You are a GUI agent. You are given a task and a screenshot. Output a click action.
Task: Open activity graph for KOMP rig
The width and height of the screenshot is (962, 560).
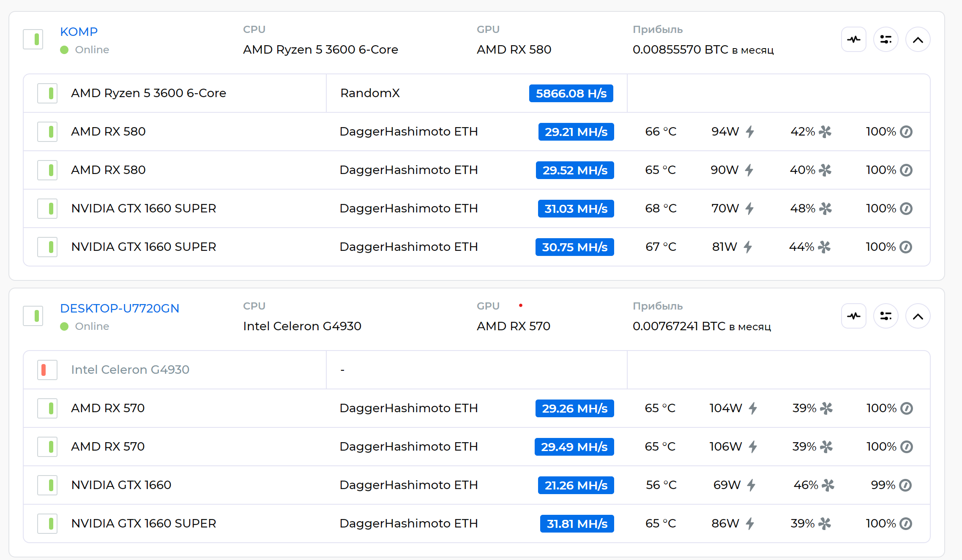853,40
